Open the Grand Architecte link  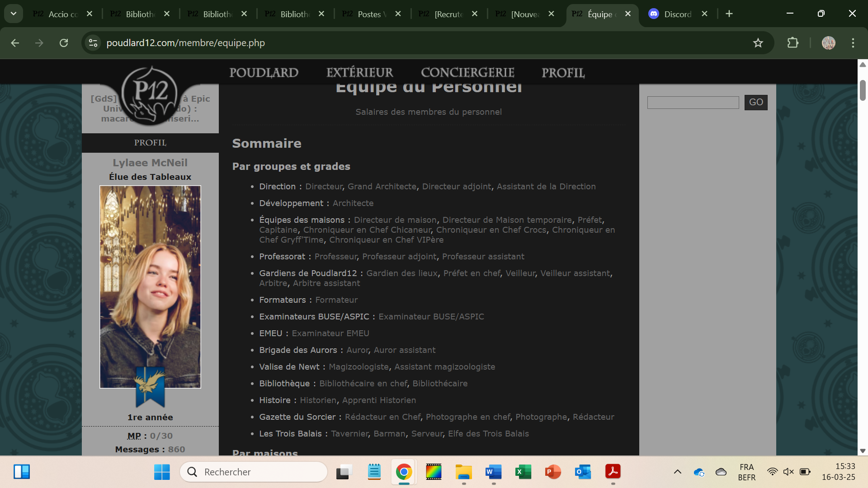[382, 187]
